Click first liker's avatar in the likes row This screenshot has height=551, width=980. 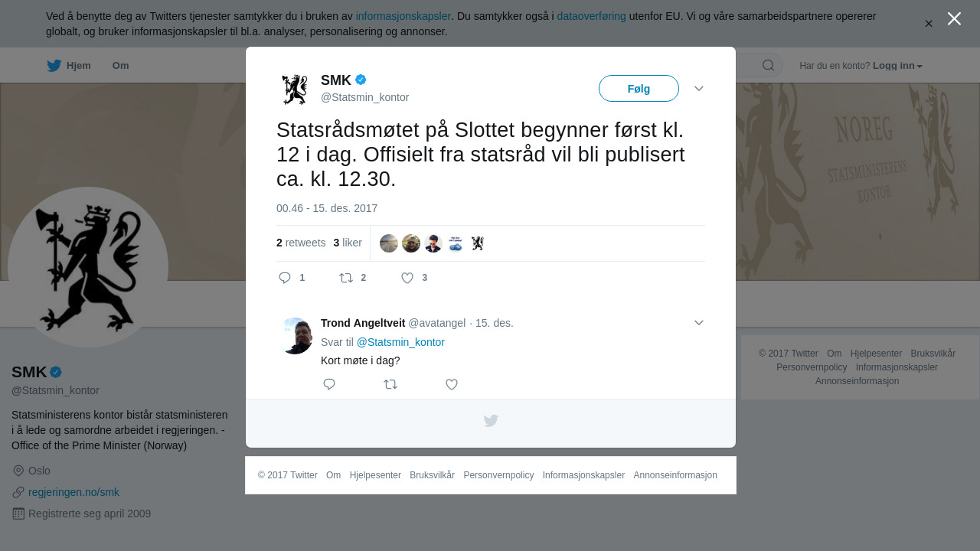pyautogui.click(x=389, y=243)
